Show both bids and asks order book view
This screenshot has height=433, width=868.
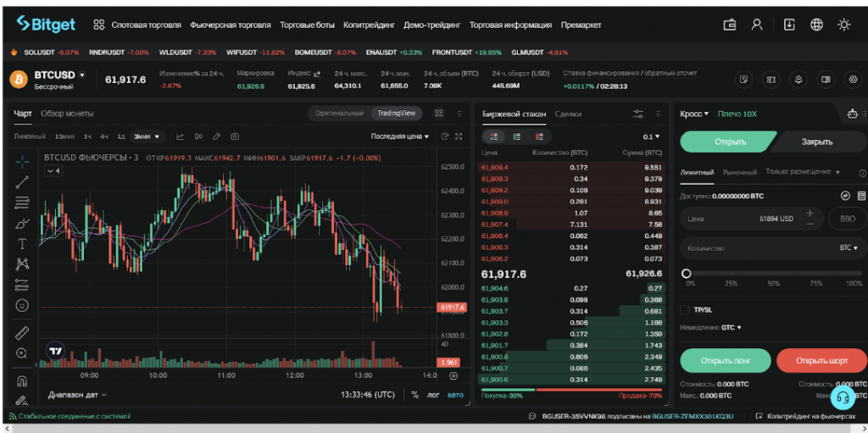click(x=494, y=136)
